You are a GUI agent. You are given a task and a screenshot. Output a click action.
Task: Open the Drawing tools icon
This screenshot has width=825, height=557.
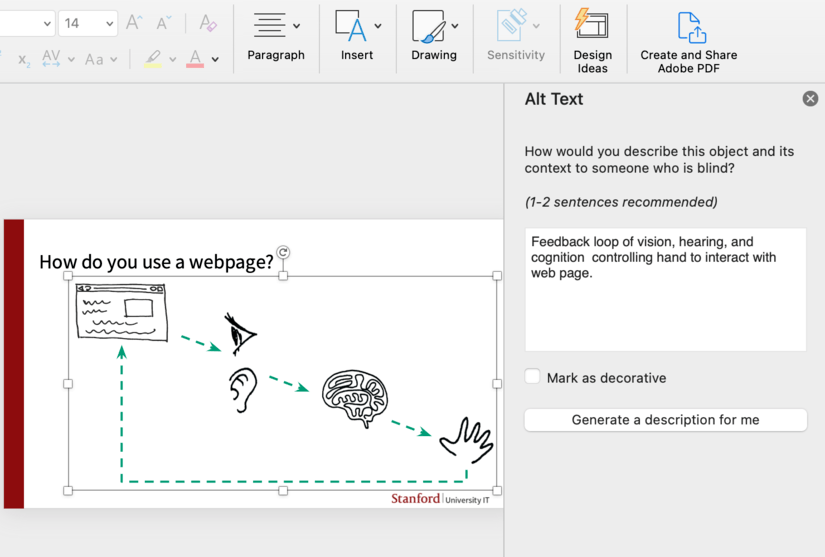coord(429,26)
